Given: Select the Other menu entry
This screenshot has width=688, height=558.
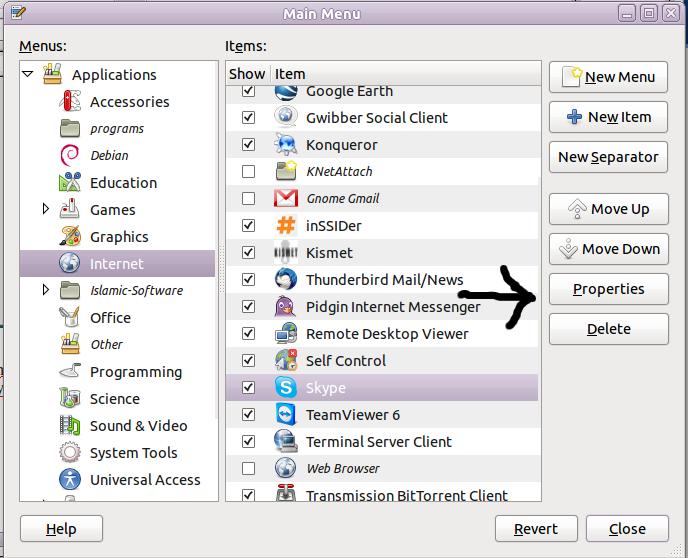Looking at the screenshot, I should [107, 344].
